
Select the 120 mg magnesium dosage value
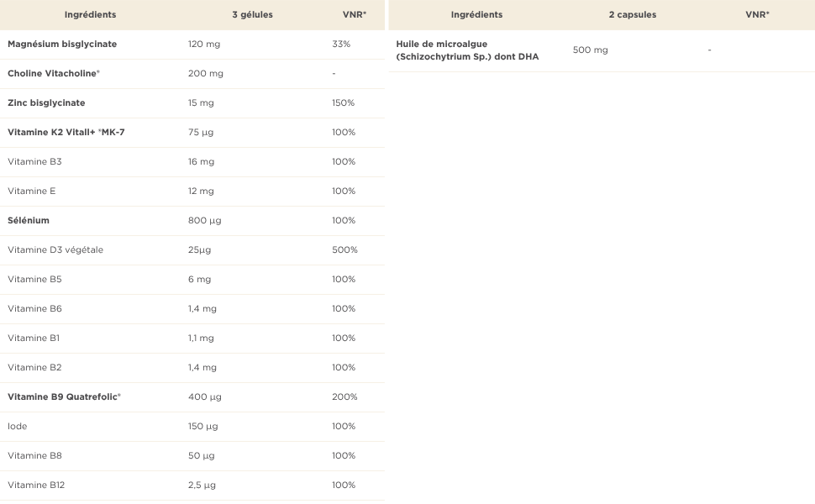coord(200,44)
